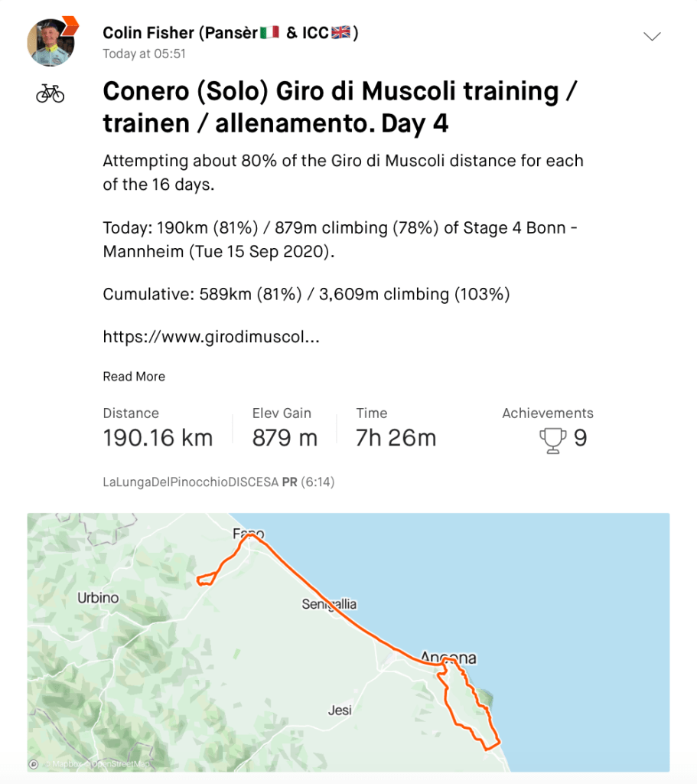Image resolution: width=697 pixels, height=784 pixels.
Task: Click the Urbino label on the map
Action: click(98, 597)
